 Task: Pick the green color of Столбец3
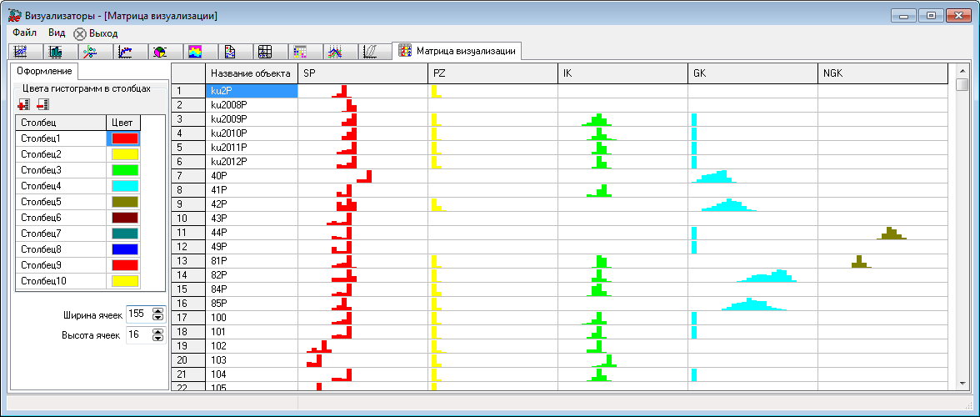click(x=124, y=170)
